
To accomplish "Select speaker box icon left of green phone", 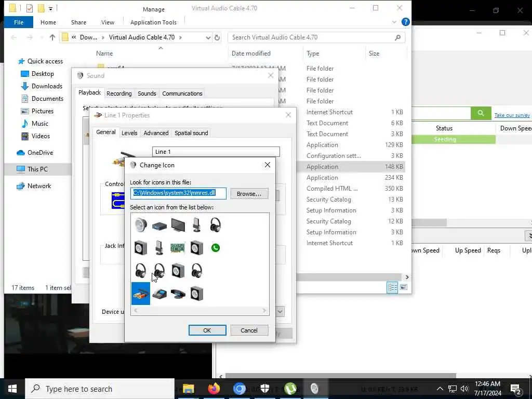I will [197, 248].
